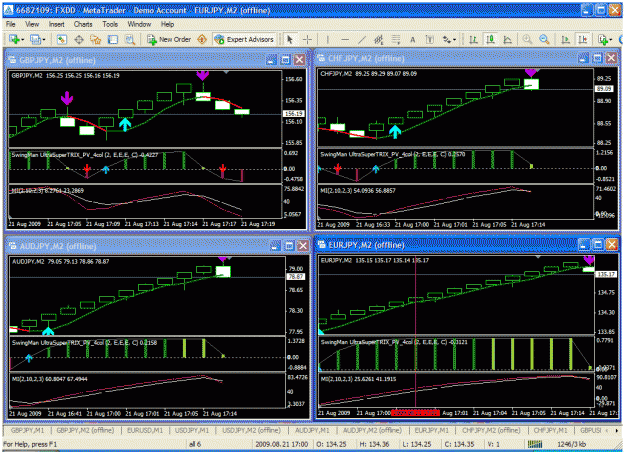Screen dimensions: 625x452
Task: Switch to the AUDJPY,M1 chart tab
Action: pyautogui.click(x=312, y=430)
